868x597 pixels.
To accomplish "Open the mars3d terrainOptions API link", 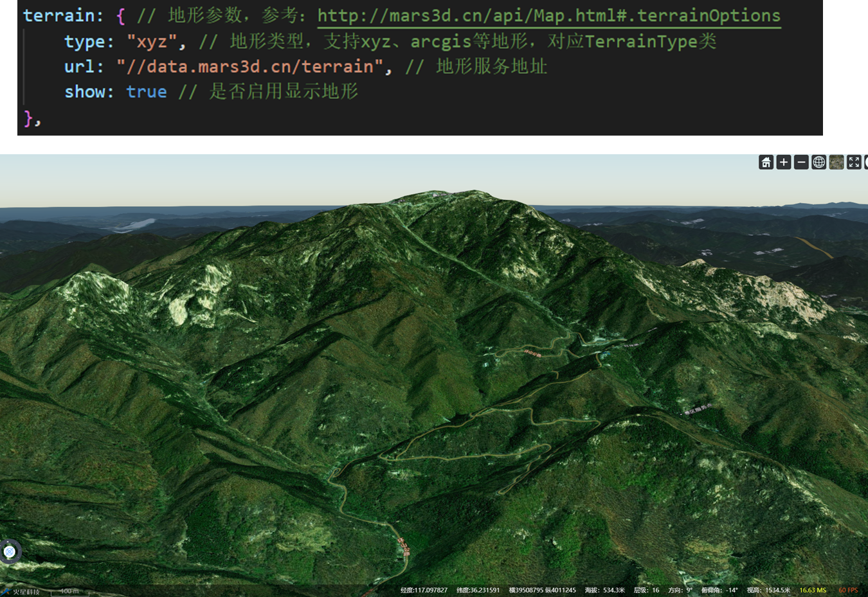I will point(548,15).
